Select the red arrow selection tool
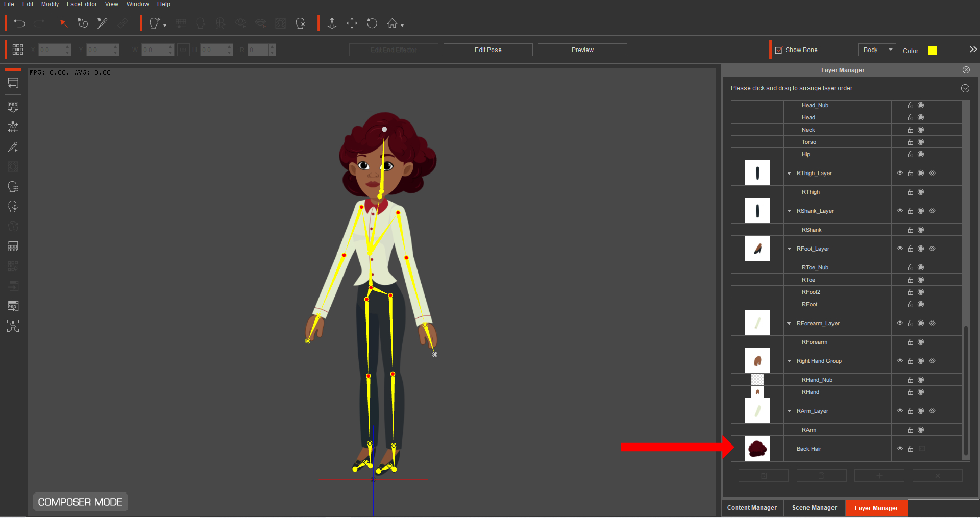 point(63,23)
